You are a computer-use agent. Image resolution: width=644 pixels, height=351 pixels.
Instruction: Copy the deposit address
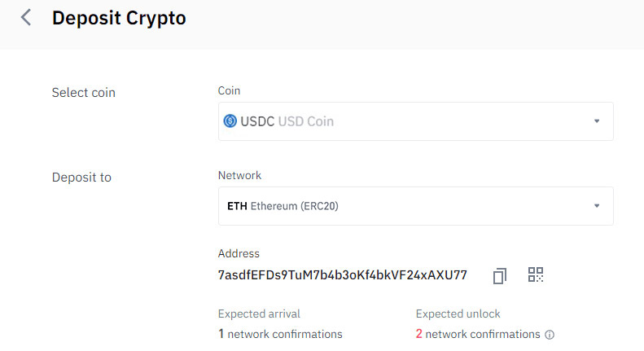pos(499,276)
